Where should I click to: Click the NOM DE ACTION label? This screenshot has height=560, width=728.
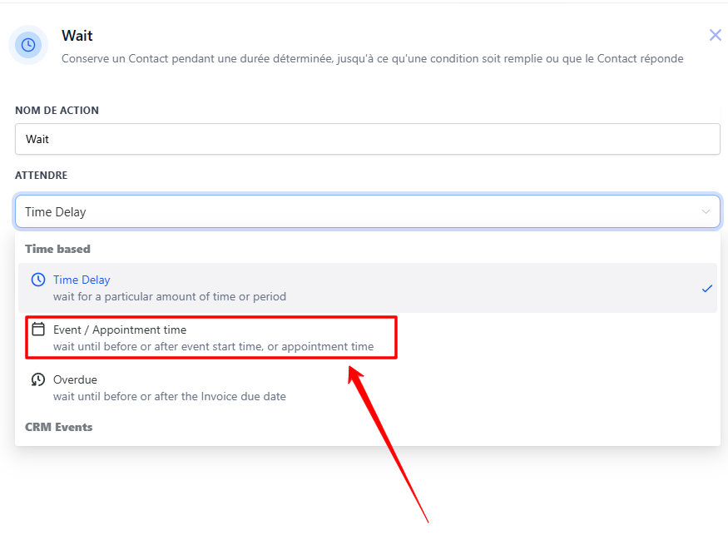tap(57, 111)
